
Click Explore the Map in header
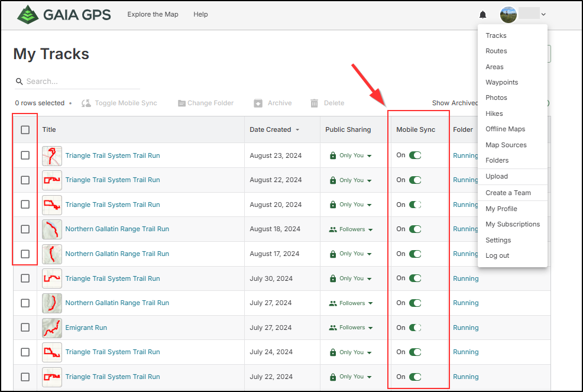pyautogui.click(x=153, y=14)
